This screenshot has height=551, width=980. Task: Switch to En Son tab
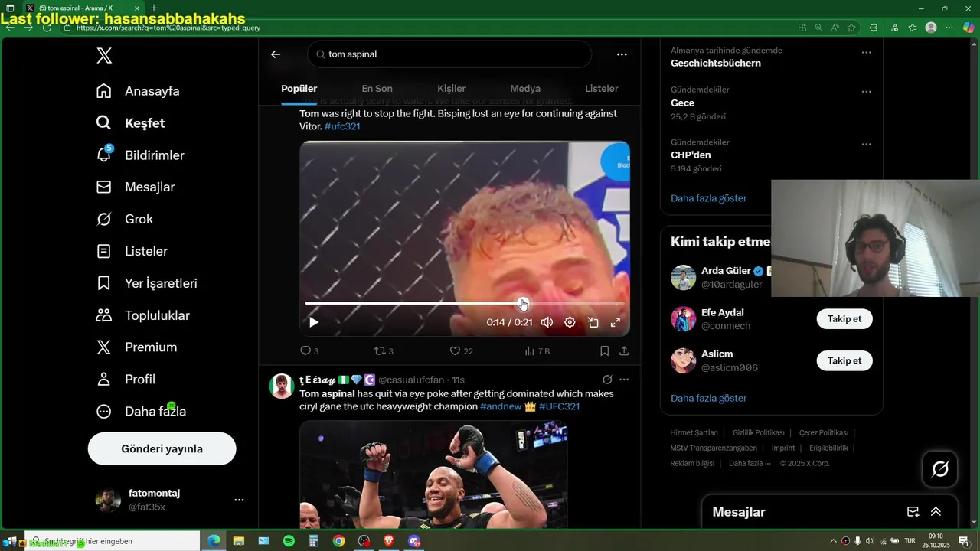[x=377, y=89]
